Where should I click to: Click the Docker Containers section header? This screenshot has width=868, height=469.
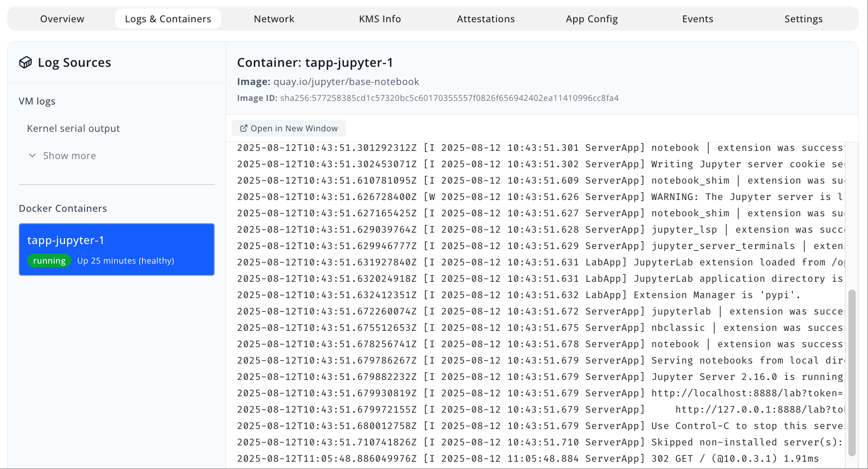point(63,208)
